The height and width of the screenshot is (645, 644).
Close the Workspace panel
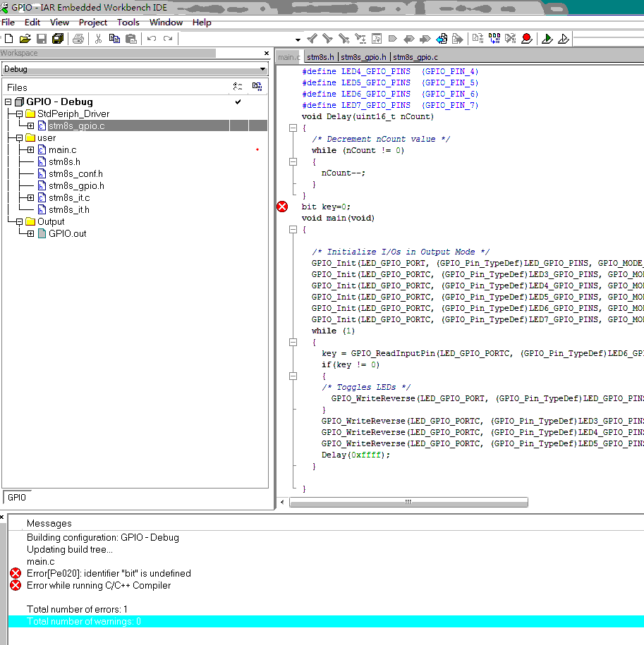[x=267, y=53]
